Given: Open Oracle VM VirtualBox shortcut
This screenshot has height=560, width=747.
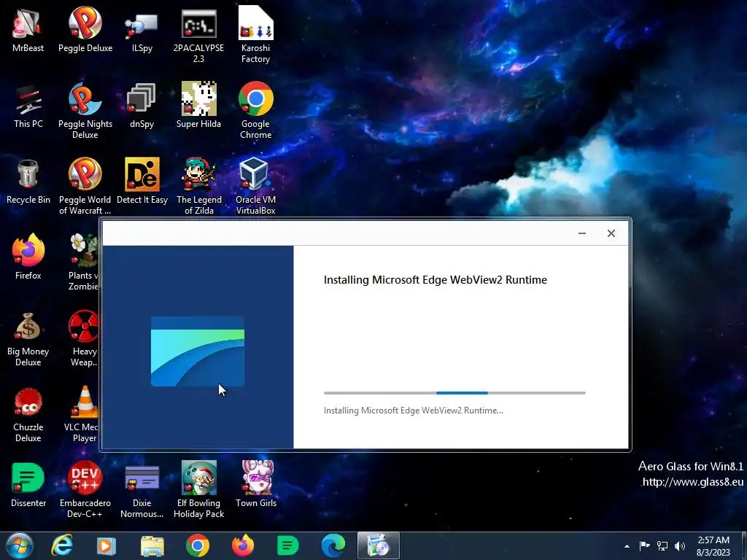Looking at the screenshot, I should point(255,187).
